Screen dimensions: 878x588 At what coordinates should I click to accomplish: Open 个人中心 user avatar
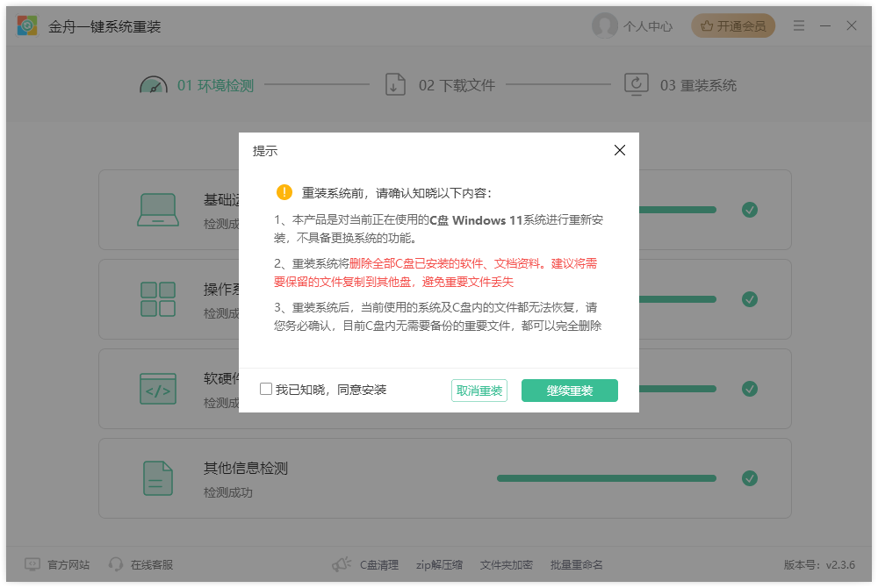point(605,25)
